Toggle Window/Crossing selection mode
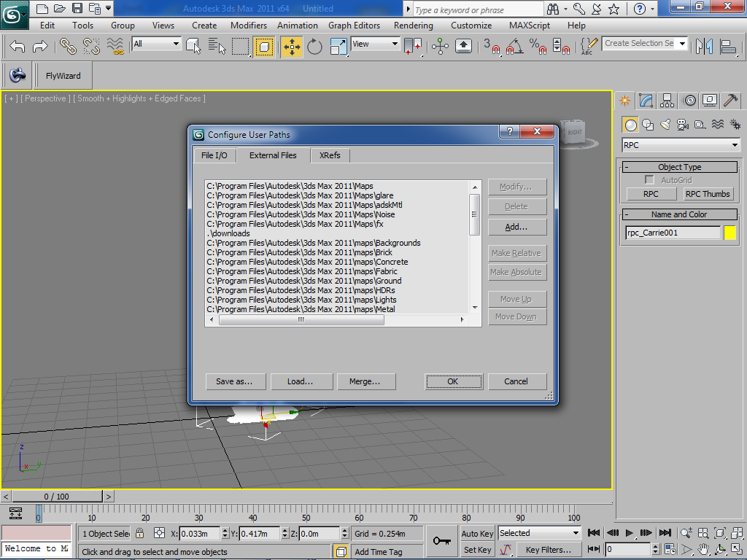 pyautogui.click(x=264, y=47)
